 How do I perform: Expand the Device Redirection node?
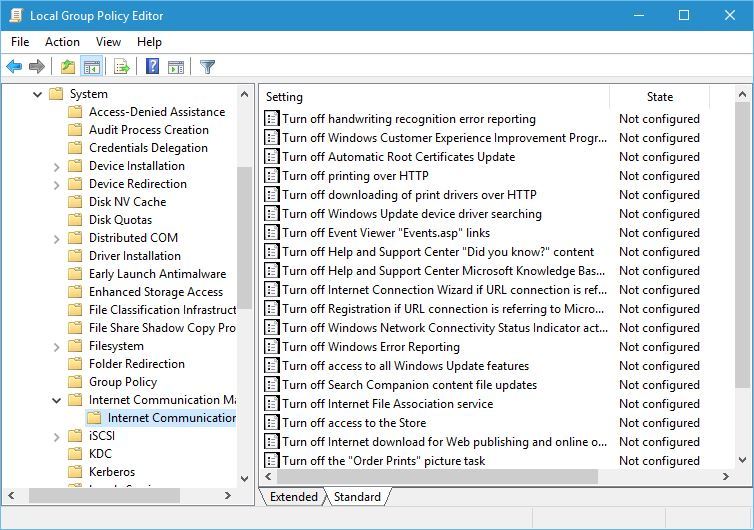click(x=57, y=185)
